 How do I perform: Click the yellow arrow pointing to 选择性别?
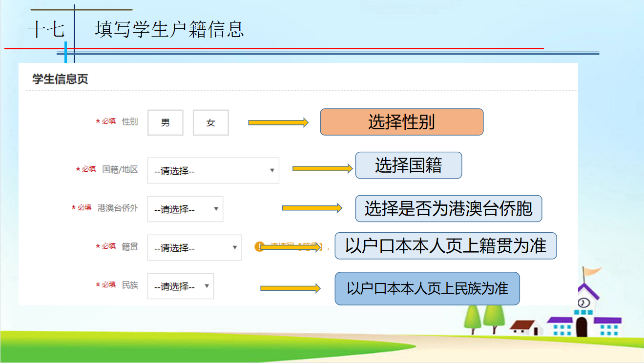tap(278, 122)
